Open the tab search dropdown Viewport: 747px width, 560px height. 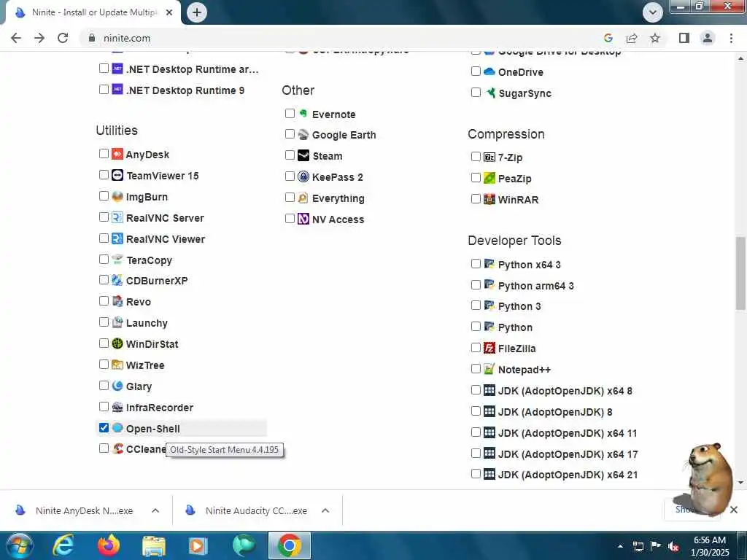point(653,12)
